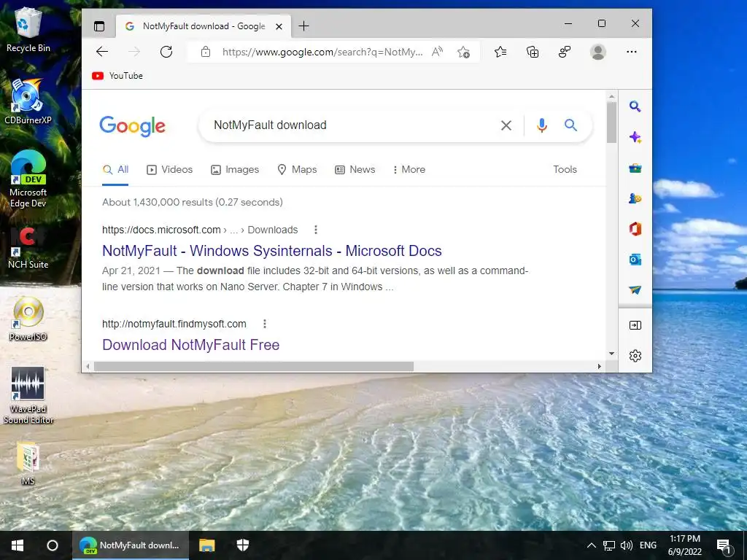Select the MS folder desktop icon
This screenshot has height=560, width=747.
click(28, 463)
